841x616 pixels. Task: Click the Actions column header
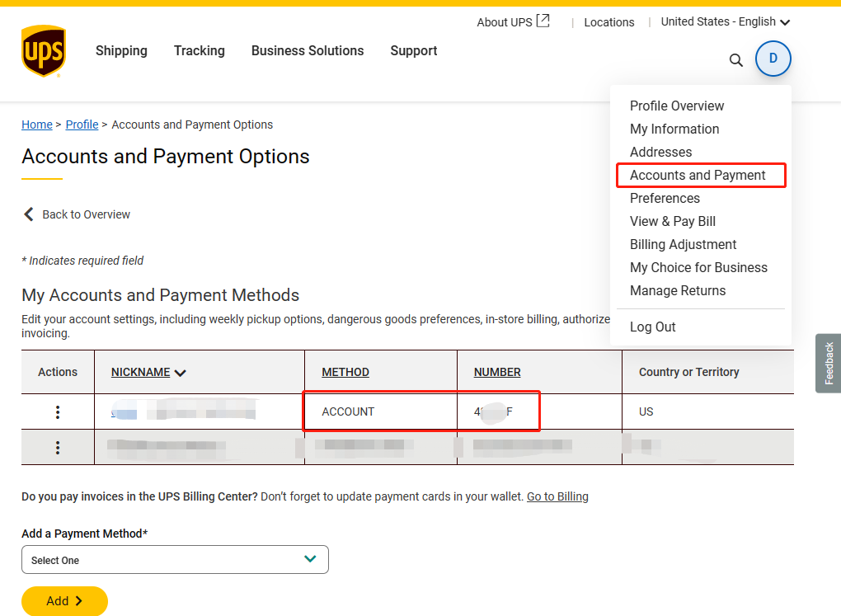point(58,372)
